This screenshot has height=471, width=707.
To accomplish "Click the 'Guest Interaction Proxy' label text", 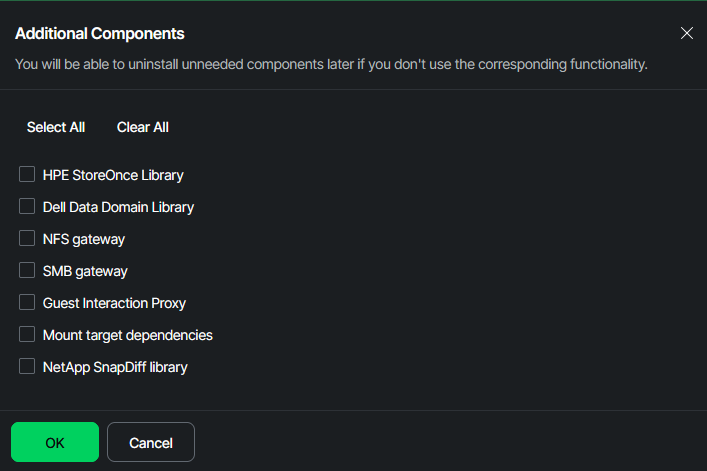I will 114,303.
